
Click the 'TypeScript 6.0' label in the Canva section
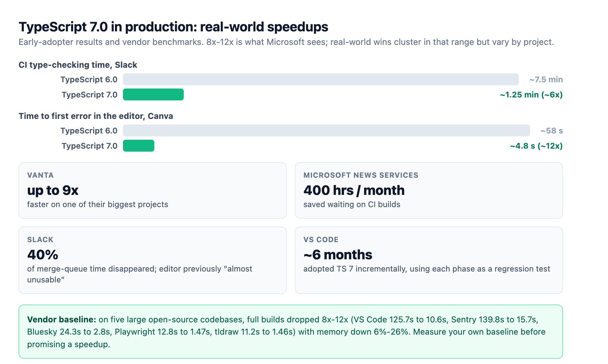(89, 131)
